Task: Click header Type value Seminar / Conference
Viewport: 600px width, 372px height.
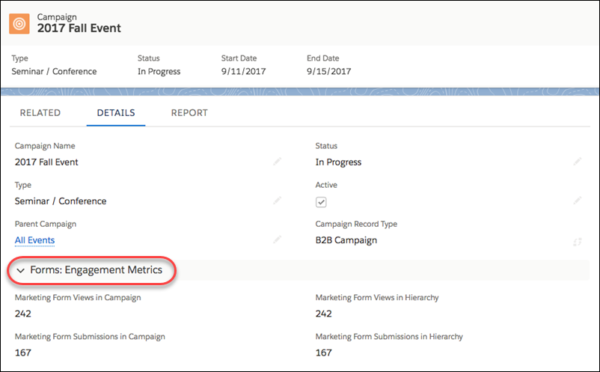Action: pos(54,72)
